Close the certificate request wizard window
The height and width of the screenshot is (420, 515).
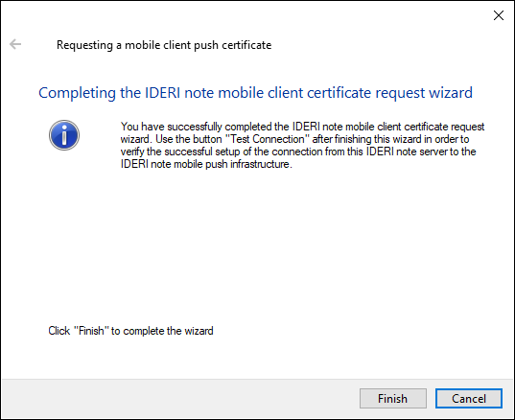pos(499,15)
